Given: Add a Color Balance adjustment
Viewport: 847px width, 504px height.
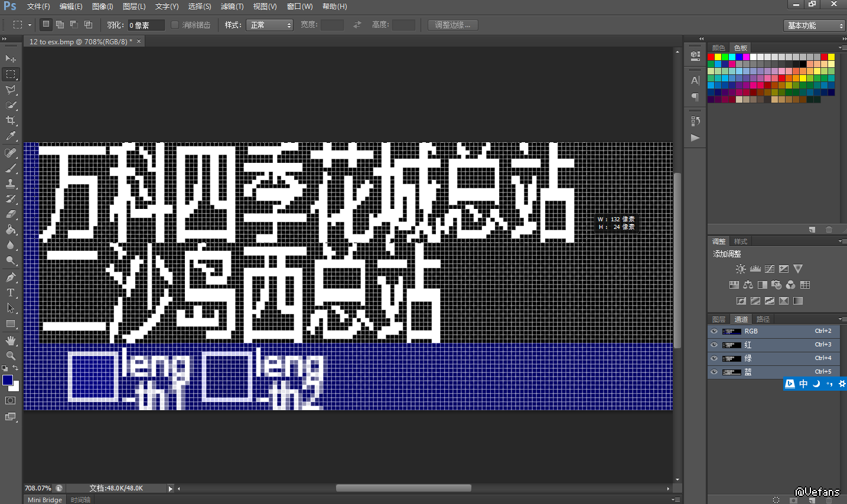Looking at the screenshot, I should (748, 285).
